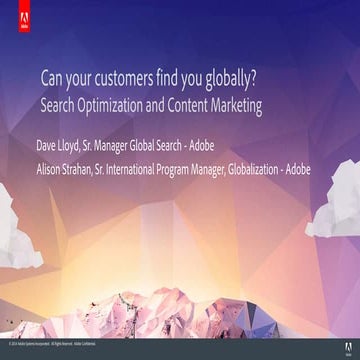
Task: Click the red Adobe logo at top left
Action: pos(24,16)
